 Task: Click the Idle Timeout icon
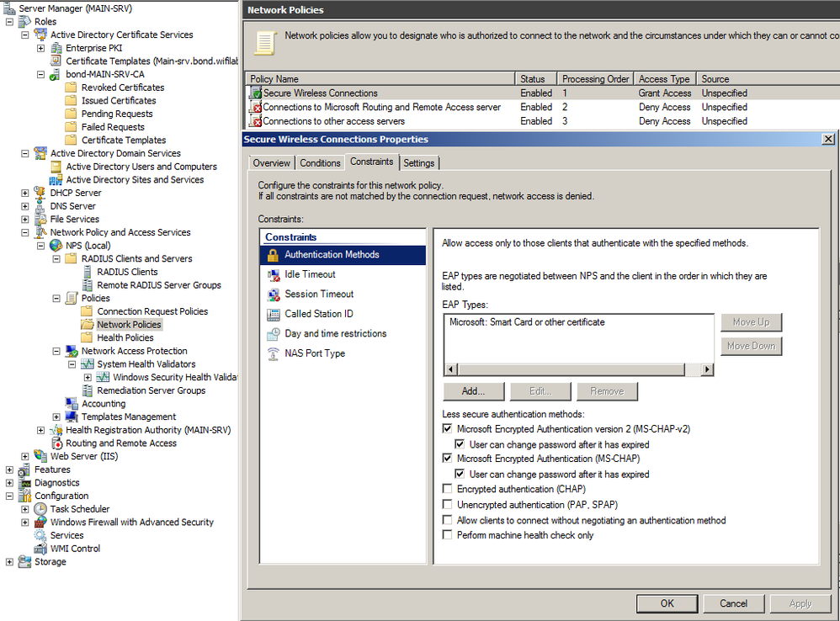(274, 274)
